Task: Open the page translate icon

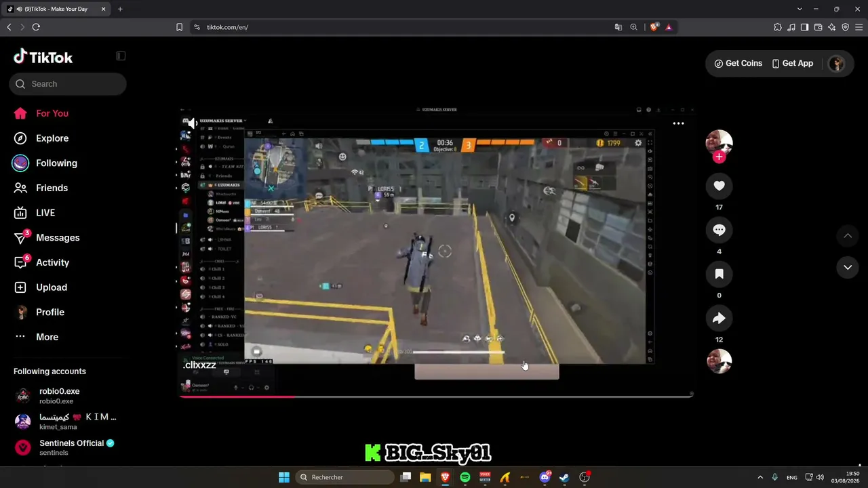Action: (618, 27)
